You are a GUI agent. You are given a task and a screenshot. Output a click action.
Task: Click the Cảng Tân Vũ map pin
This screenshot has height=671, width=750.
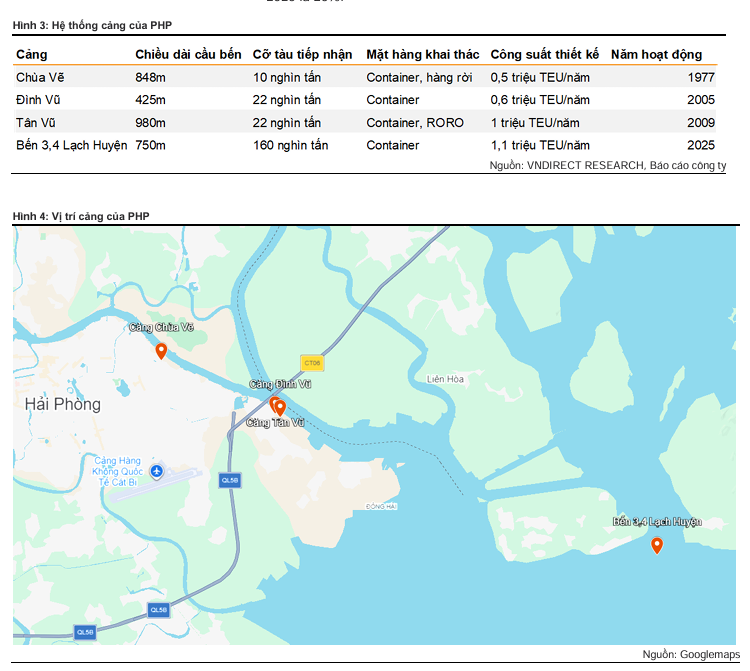(280, 408)
